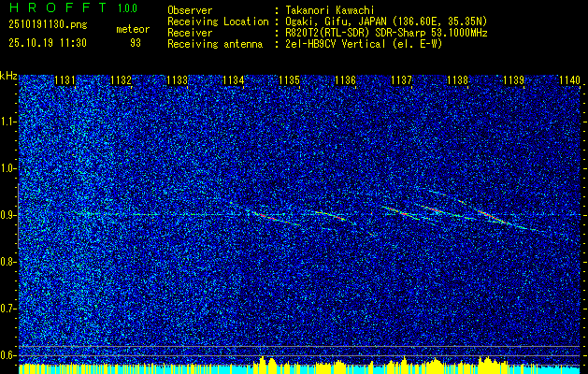The image size is (588, 374).
Task: Click the 0.7 kHz frequency label
Action: point(7,309)
